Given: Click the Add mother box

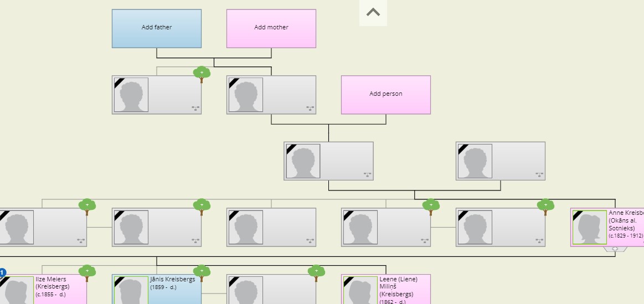Looking at the screenshot, I should [271, 28].
